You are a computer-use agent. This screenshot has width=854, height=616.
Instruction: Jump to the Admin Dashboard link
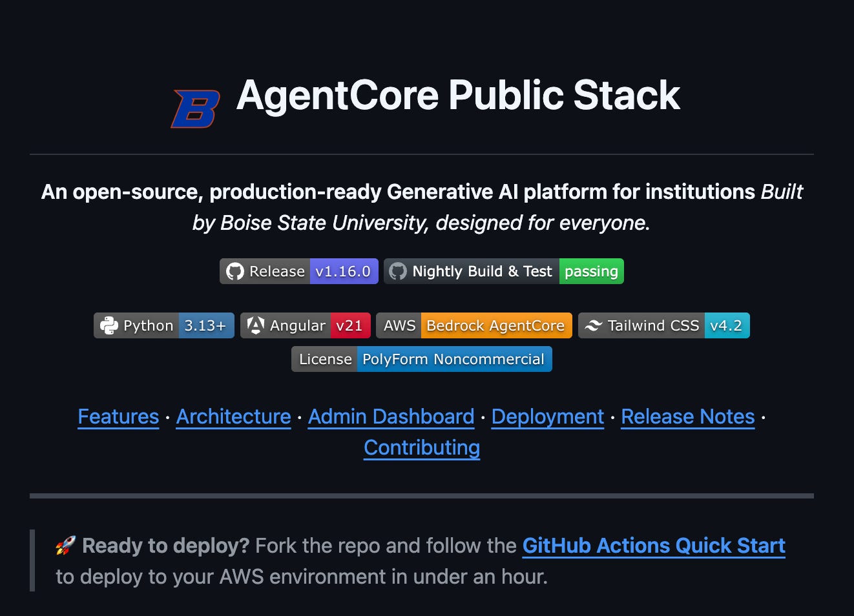(x=391, y=417)
